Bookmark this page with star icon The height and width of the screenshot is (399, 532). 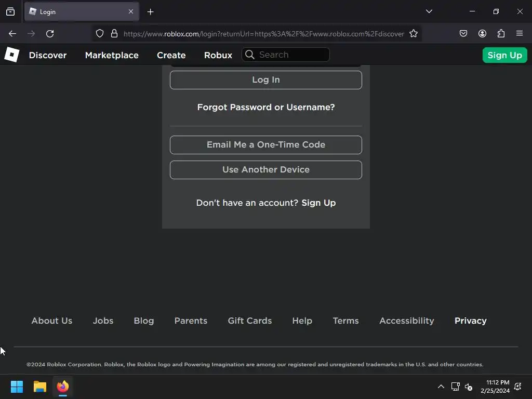point(413,34)
